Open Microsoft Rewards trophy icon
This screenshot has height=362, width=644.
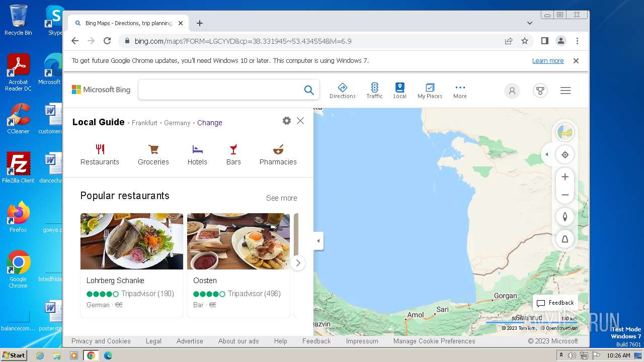click(540, 90)
